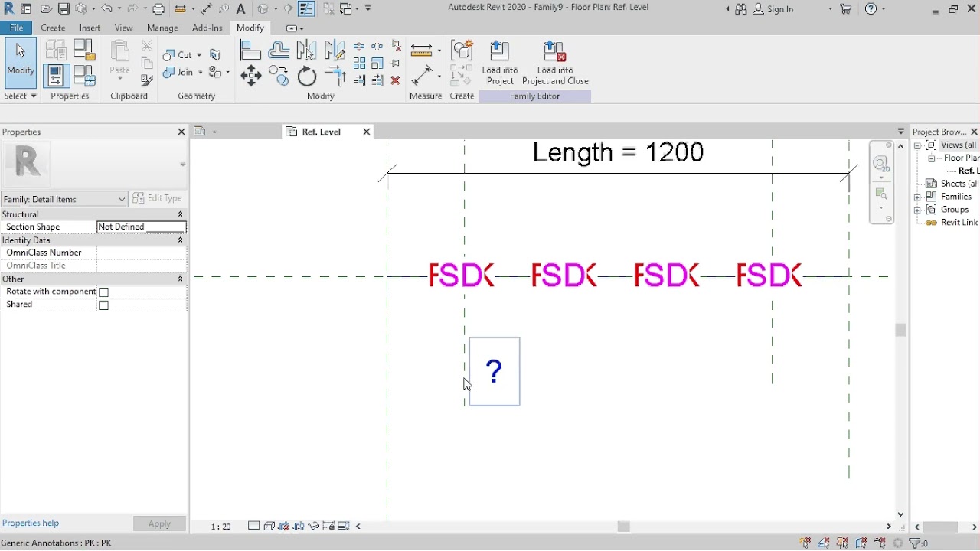Viewport: 980px width, 551px height.
Task: Open the Manage ribbon tab
Action: click(162, 28)
